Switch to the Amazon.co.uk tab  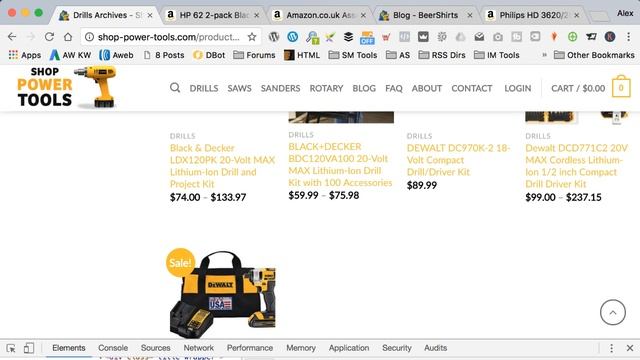(320, 15)
